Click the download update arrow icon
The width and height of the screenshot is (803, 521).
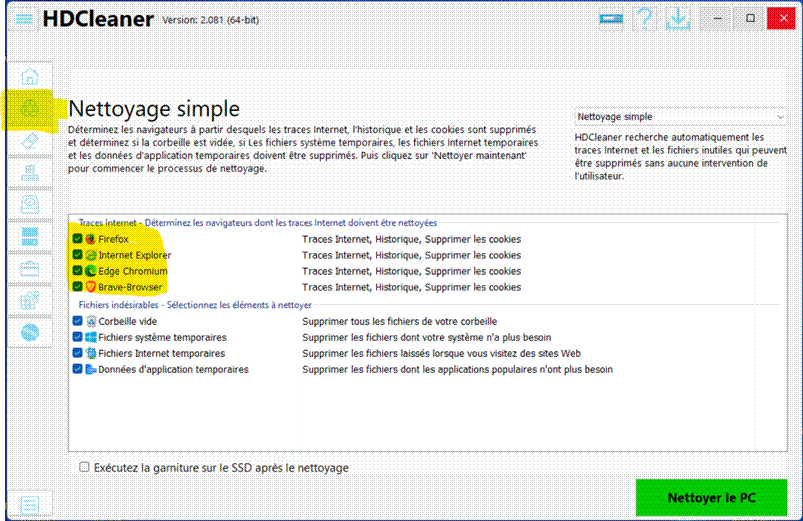click(678, 19)
